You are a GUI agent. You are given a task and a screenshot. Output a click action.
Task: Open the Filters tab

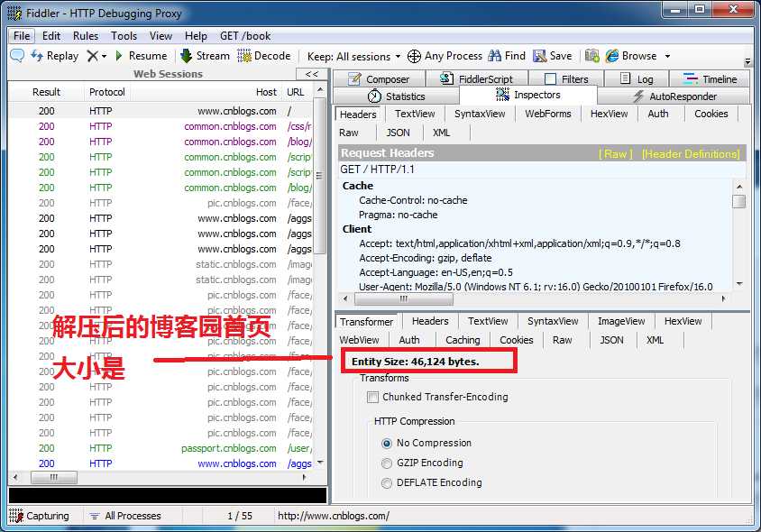click(x=566, y=78)
